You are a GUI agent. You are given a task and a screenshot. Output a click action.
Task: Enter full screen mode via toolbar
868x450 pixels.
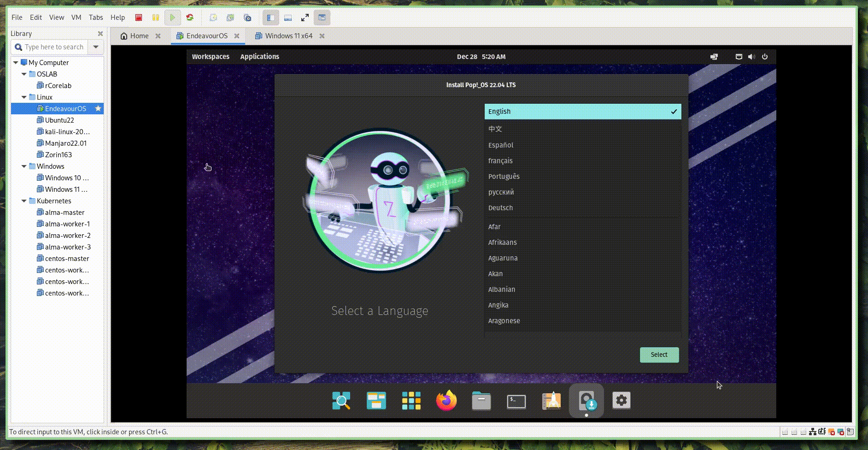tap(305, 18)
